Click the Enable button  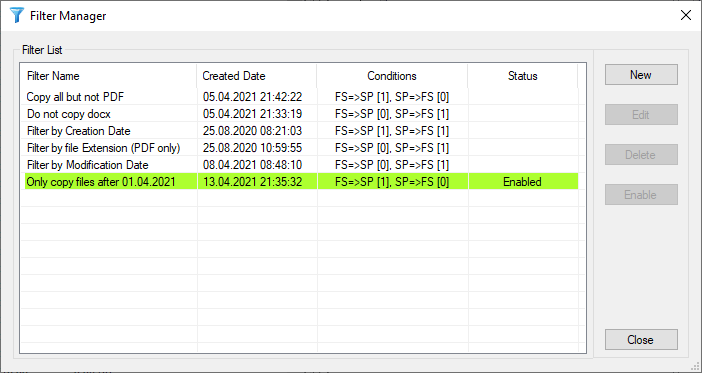641,194
